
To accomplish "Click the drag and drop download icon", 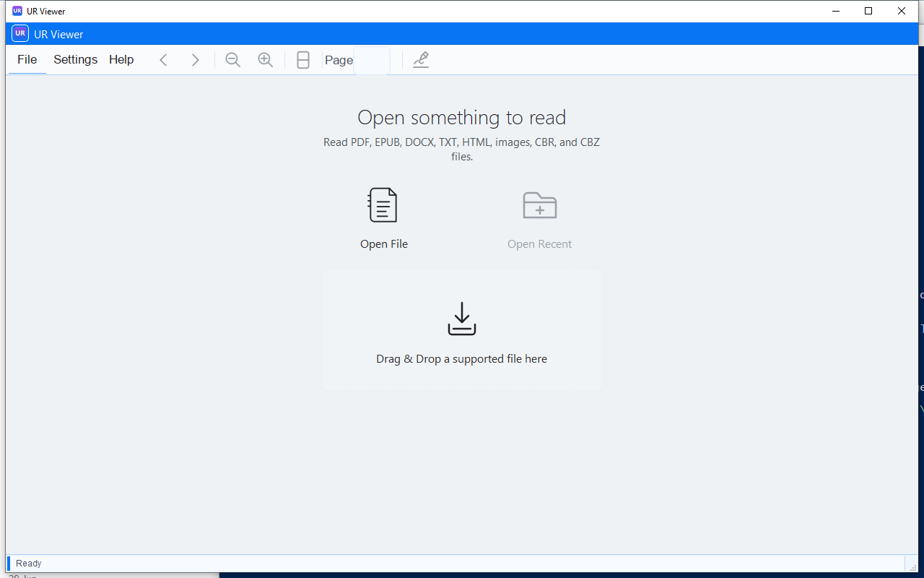I will pyautogui.click(x=462, y=319).
